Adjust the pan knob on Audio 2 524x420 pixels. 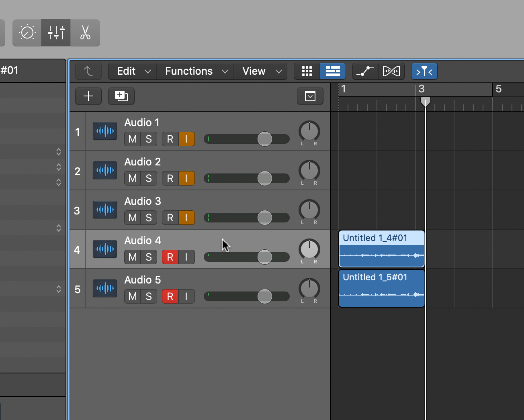309,171
